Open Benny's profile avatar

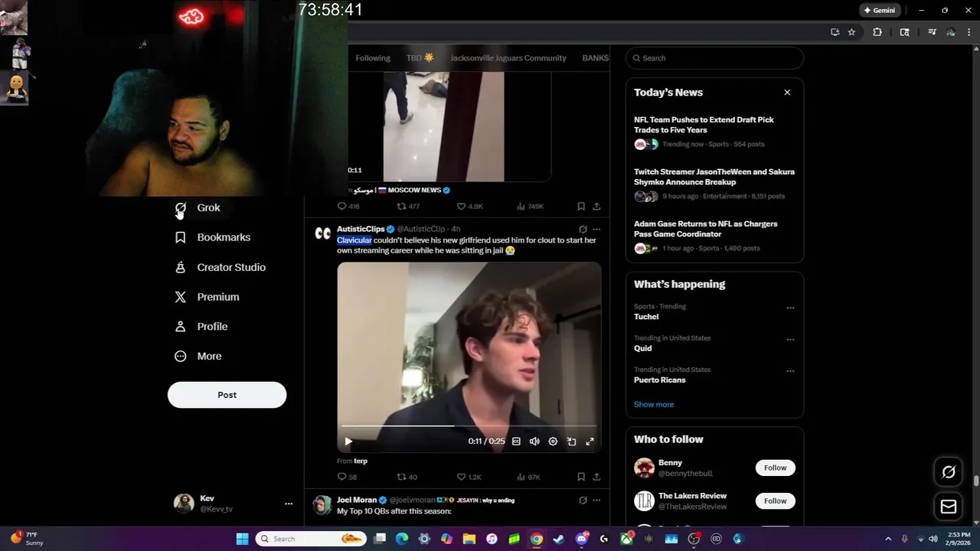click(645, 468)
